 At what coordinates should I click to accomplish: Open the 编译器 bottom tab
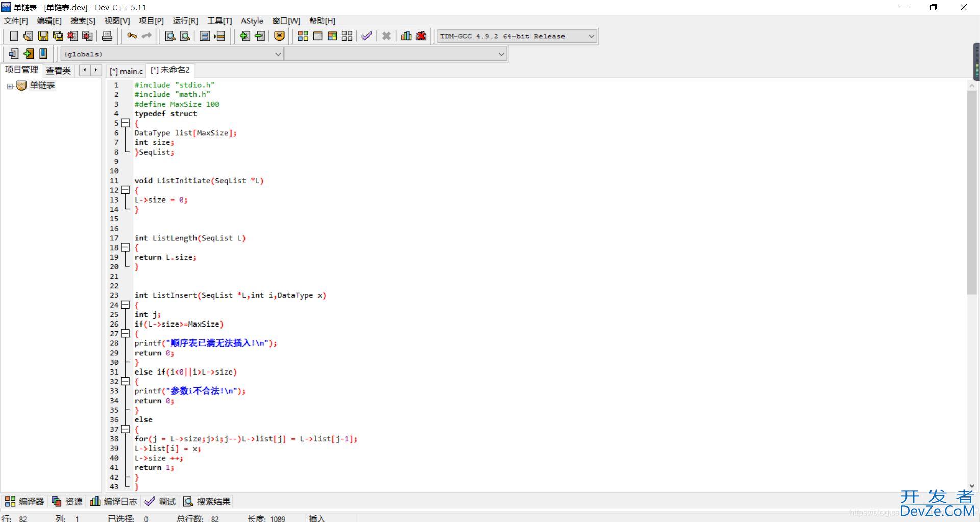click(x=24, y=502)
